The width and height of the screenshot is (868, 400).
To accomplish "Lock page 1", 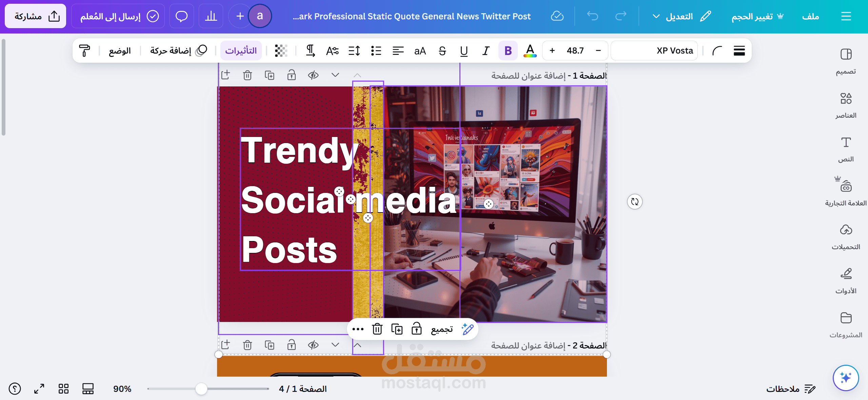I will click(292, 75).
